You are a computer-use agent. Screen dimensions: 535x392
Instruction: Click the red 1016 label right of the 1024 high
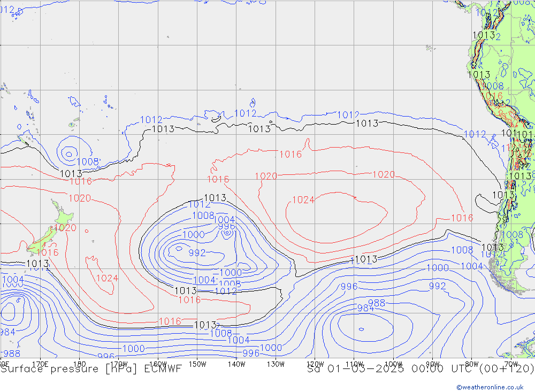462,218
